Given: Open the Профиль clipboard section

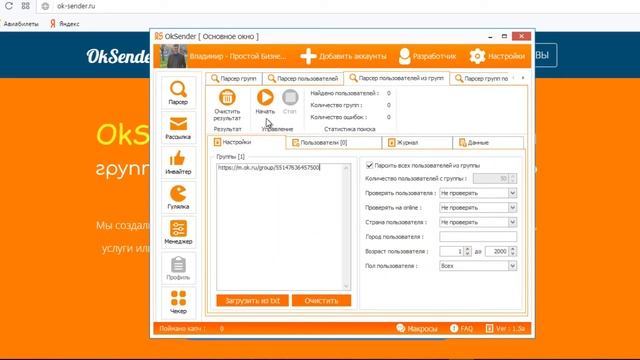Looking at the screenshot, I should coord(178,268).
